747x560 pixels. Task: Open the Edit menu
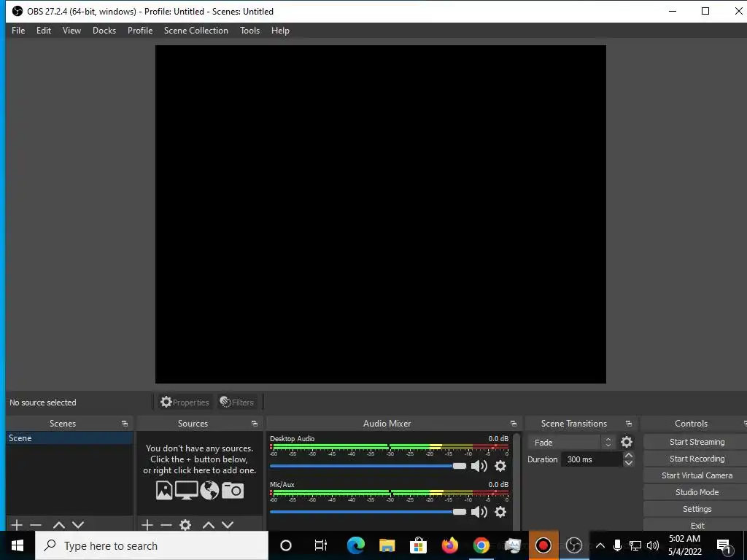click(x=43, y=31)
